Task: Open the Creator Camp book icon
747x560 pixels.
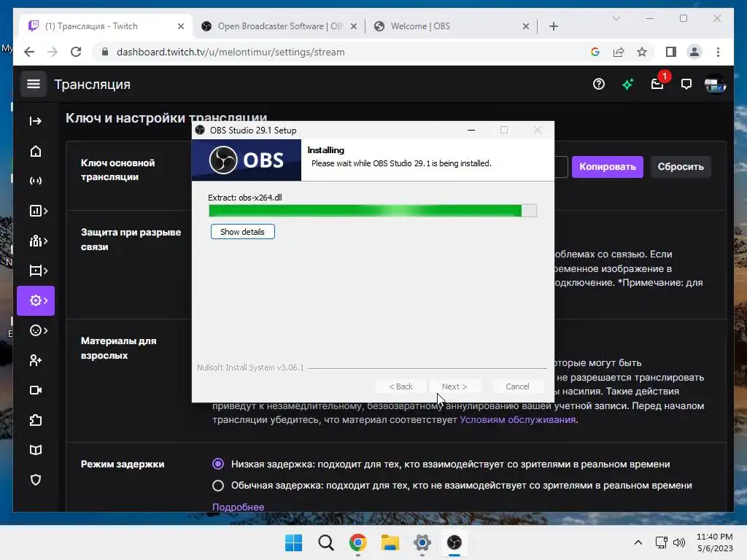Action: (x=36, y=450)
